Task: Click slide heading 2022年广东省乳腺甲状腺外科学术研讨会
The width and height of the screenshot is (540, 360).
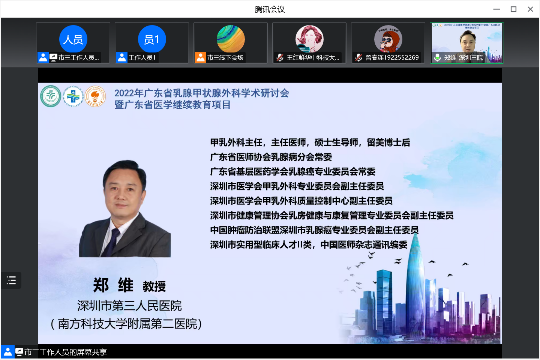Action: click(201, 93)
